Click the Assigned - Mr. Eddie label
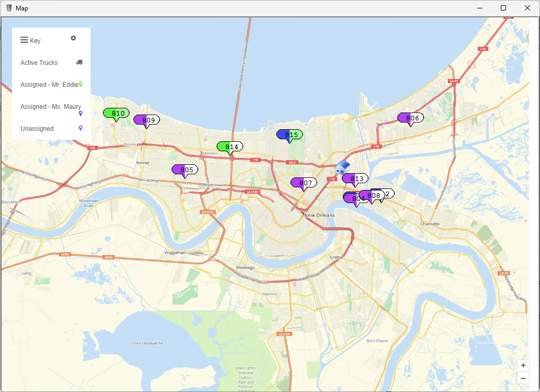This screenshot has width=540, height=392. pyautogui.click(x=49, y=85)
